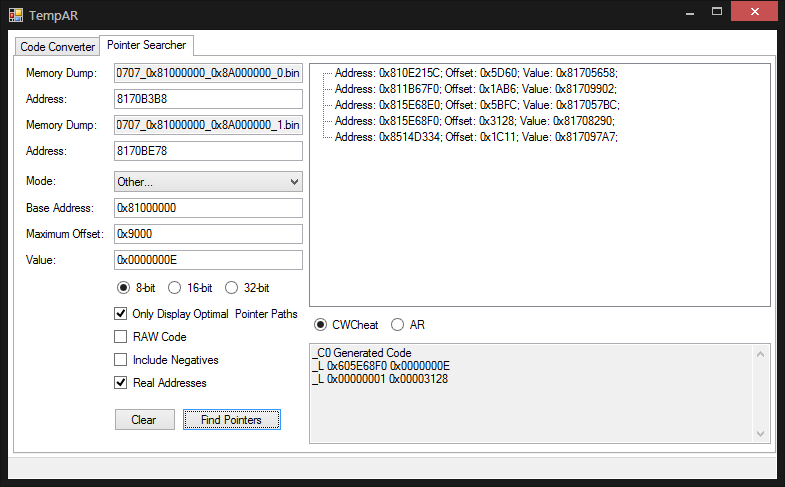Click the Address field containing 8170BE78
Viewport: 785px width, 487px height.
(x=208, y=151)
